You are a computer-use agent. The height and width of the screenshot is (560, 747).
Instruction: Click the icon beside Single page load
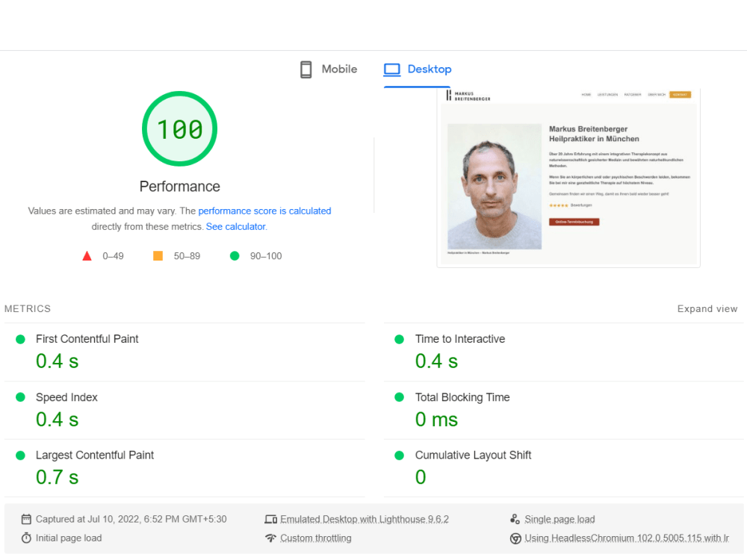coord(515,519)
